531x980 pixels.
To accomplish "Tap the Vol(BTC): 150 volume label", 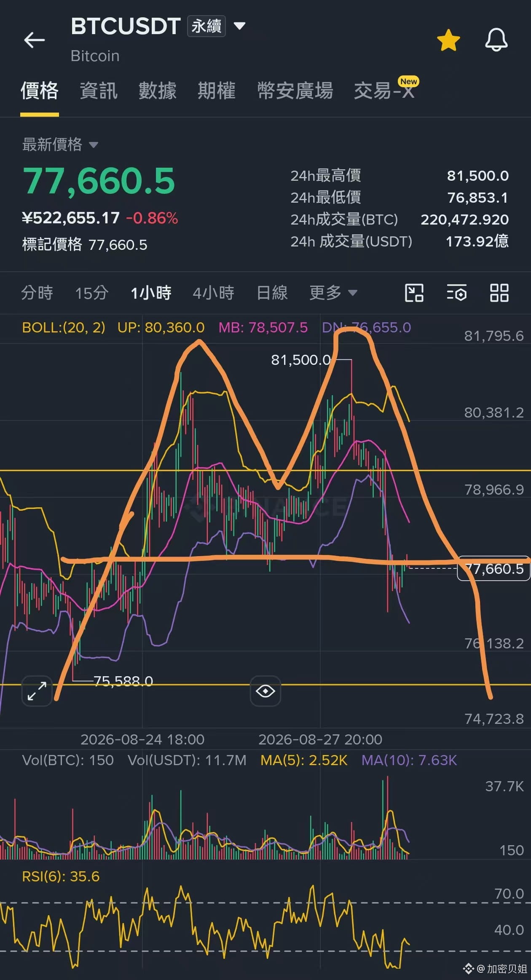I will pyautogui.click(x=68, y=760).
